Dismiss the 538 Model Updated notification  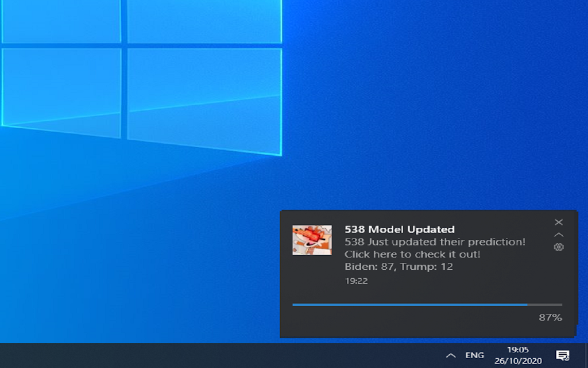coord(559,223)
